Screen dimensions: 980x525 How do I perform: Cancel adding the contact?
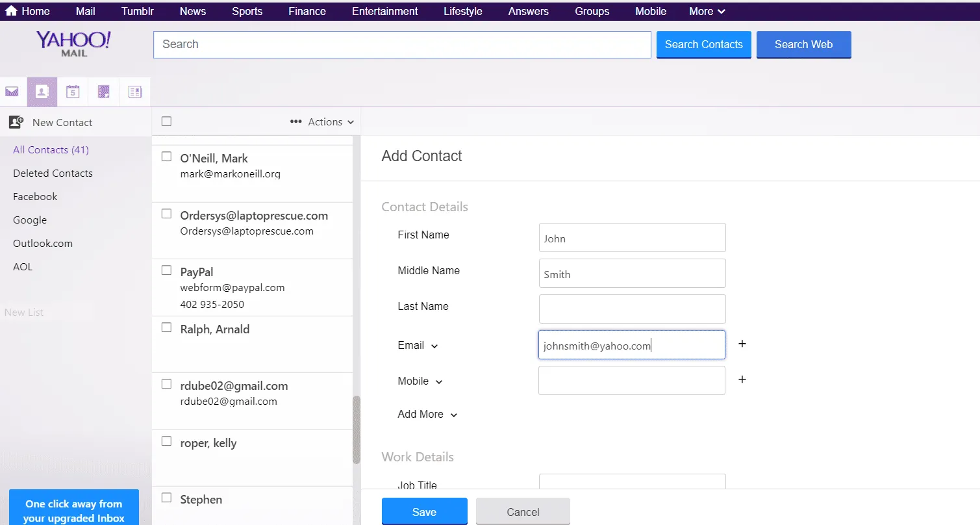pos(523,511)
